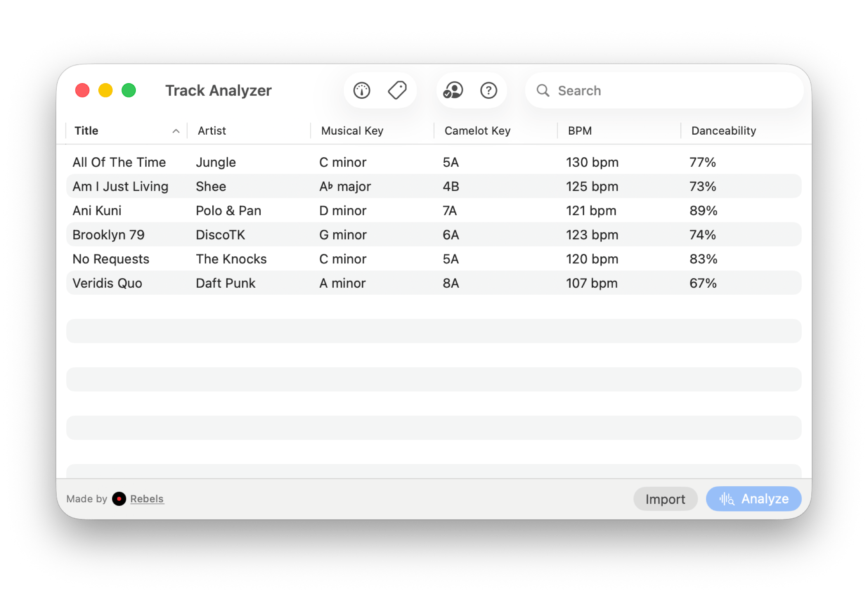Click the tempo gauge toolbar icon

pos(362,91)
